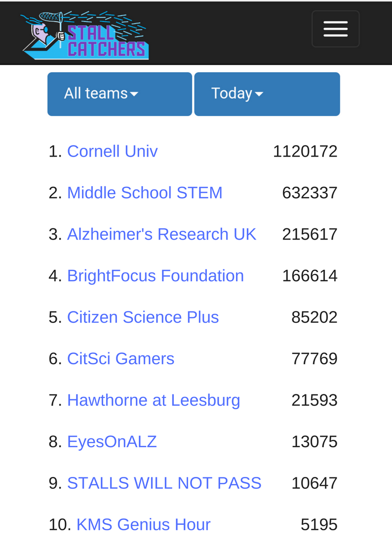Click the caret arrow beside Today

[259, 94]
